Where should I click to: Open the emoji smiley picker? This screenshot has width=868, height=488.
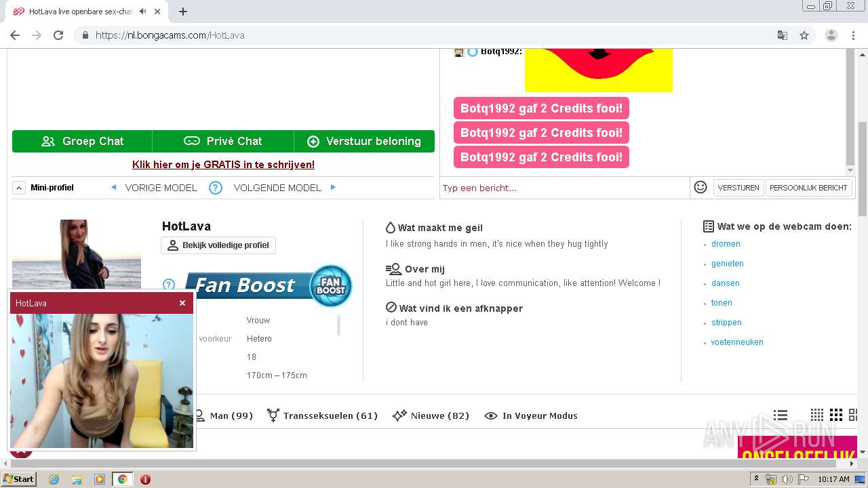click(x=701, y=187)
